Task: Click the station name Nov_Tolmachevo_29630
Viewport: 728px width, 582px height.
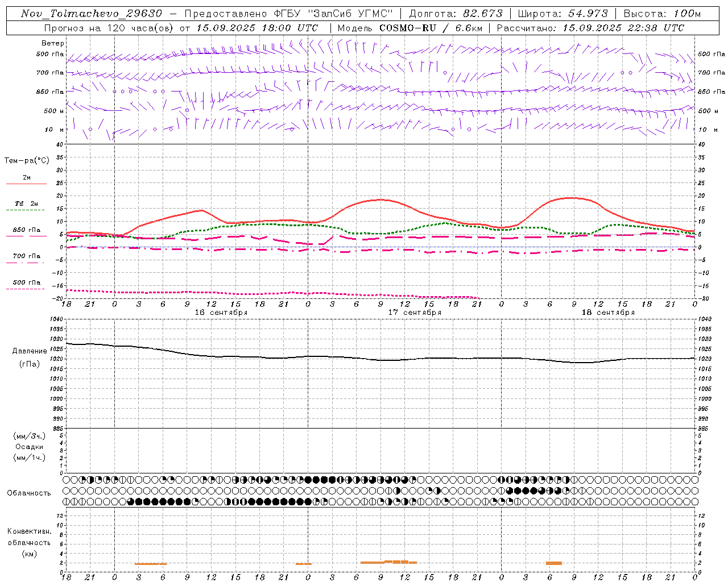Action: [x=92, y=14]
